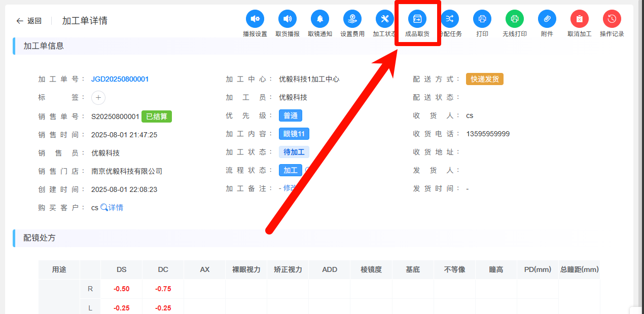Click the 已结算 settled status badge

(156, 116)
